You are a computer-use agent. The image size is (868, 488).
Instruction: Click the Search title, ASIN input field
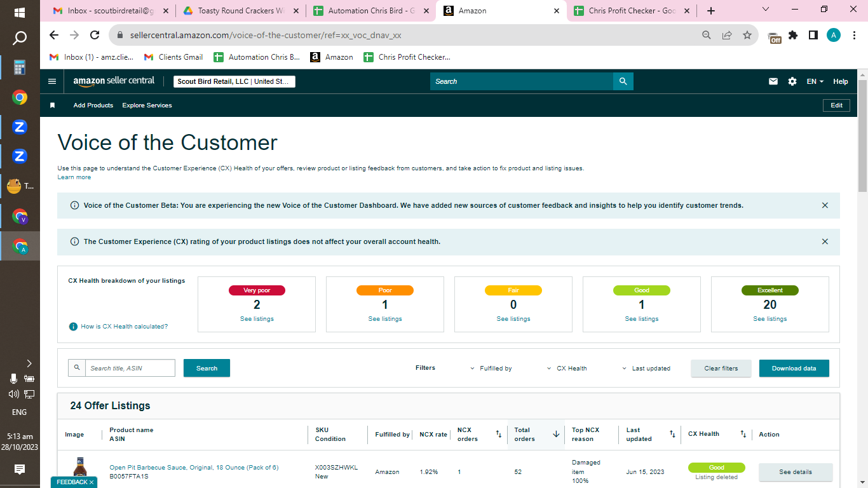(130, 368)
